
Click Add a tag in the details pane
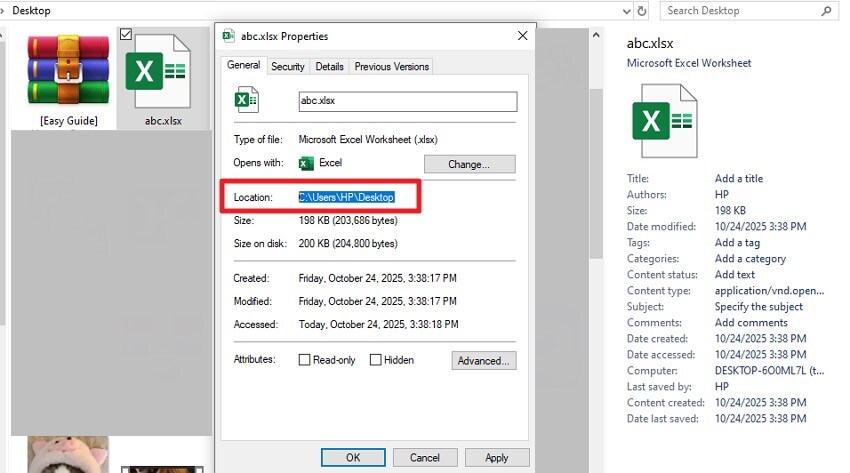pyautogui.click(x=737, y=243)
